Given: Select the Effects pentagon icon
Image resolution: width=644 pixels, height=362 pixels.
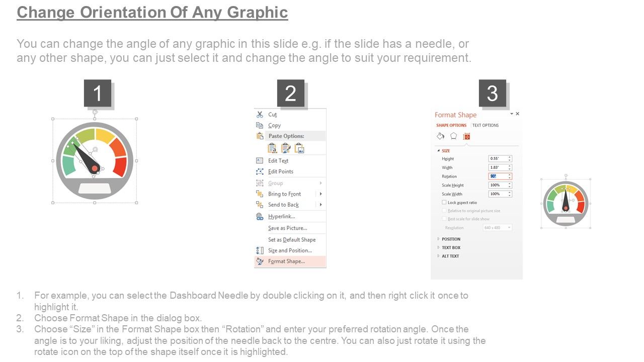Looking at the screenshot, I should pyautogui.click(x=453, y=136).
